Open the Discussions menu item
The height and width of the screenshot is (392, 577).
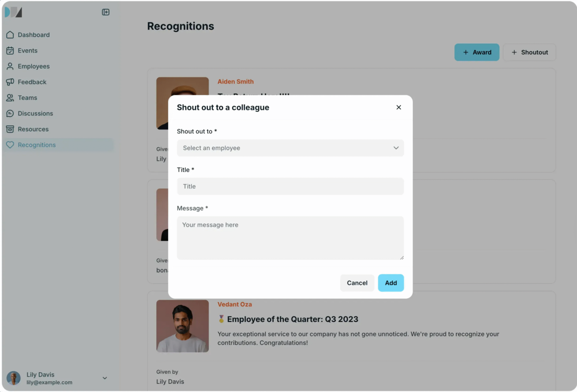pyautogui.click(x=35, y=113)
